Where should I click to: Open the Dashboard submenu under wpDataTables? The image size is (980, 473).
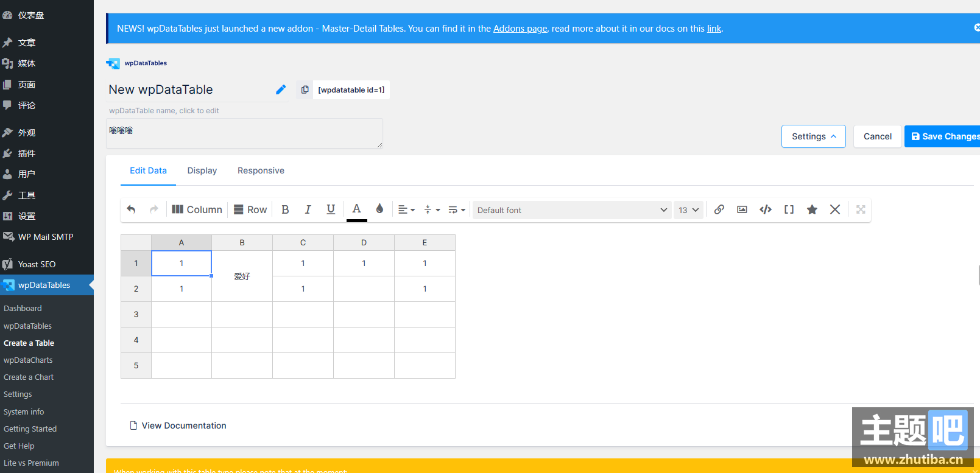coord(23,309)
